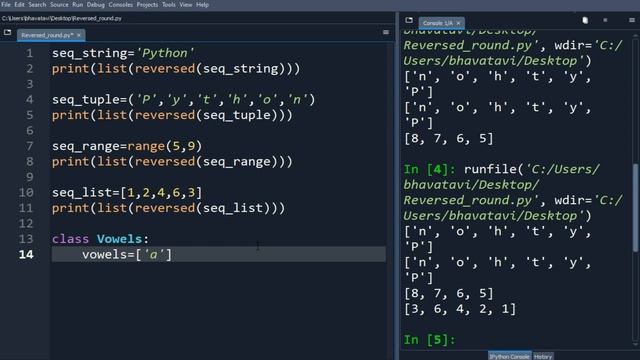Viewport: 640px width, 360px height.
Task: Click the file path C:\Users\bhavatavi\Desktop\Reversed_round.py
Action: 62,18
